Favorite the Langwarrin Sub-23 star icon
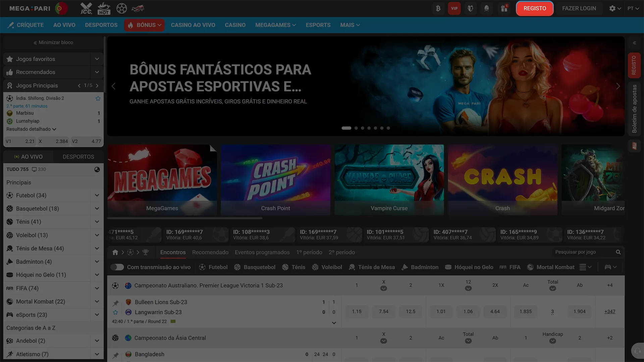 tap(116, 312)
